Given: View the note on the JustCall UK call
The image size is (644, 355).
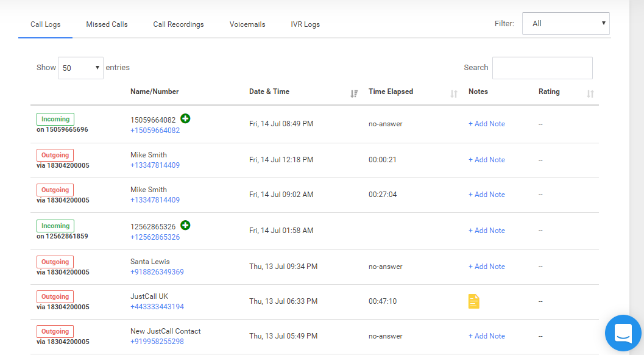Looking at the screenshot, I should pyautogui.click(x=475, y=301).
